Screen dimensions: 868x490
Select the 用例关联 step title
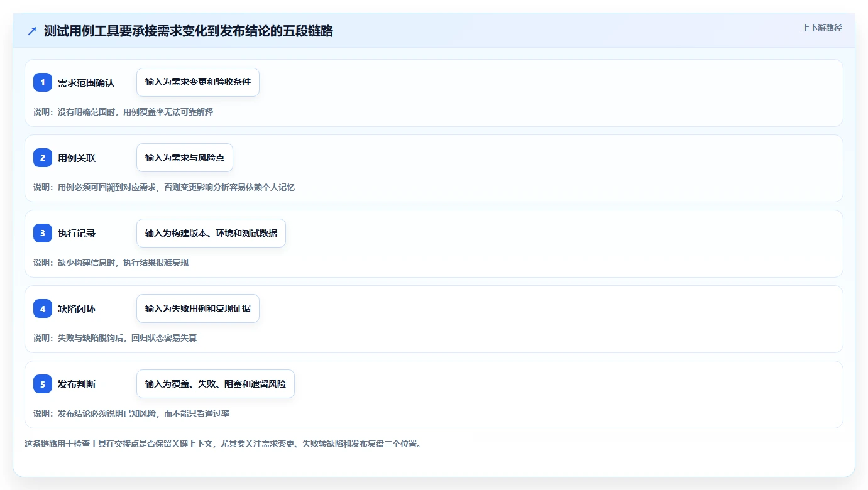pos(77,158)
